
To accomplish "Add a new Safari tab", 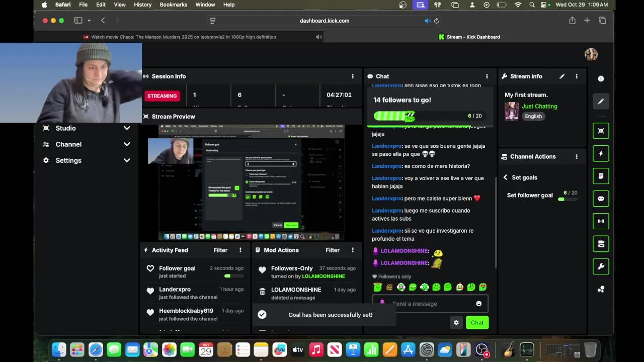I will click(x=587, y=21).
